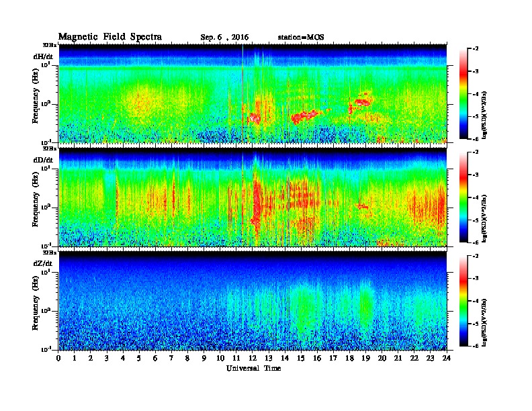Click the hour "3" tick label
The width and height of the screenshot is (532, 411).
click(x=107, y=358)
